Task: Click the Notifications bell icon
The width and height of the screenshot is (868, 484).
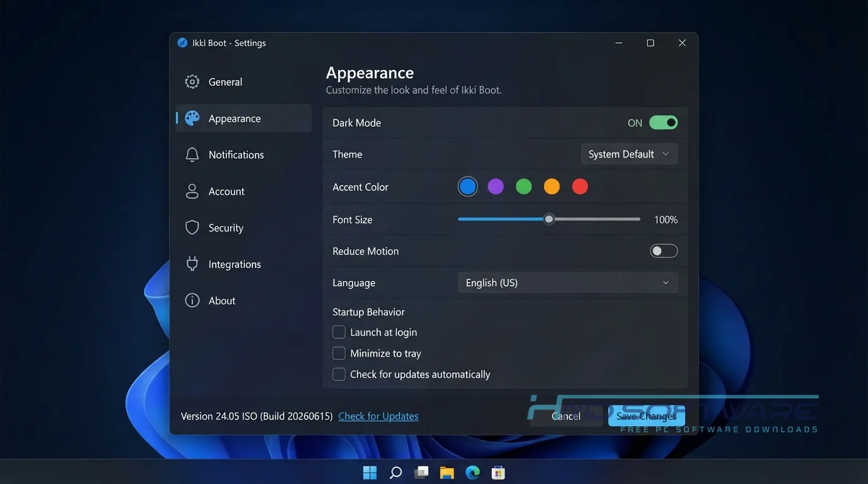Action: [192, 155]
